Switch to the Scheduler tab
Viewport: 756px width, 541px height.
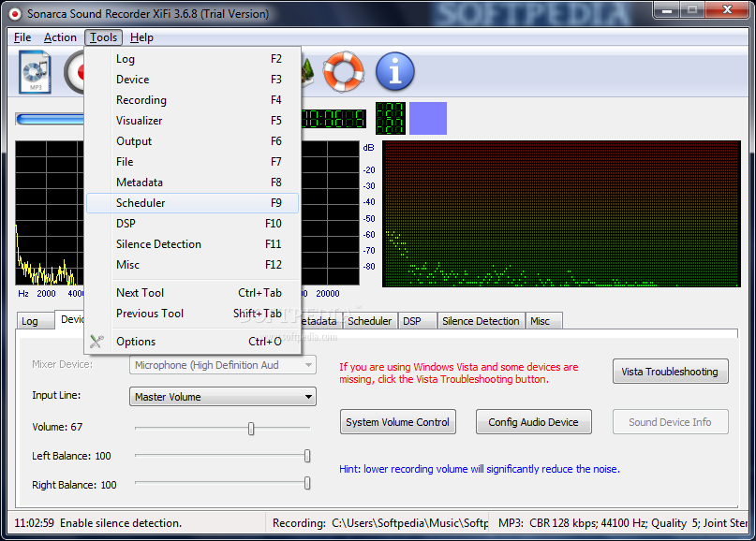click(x=370, y=321)
